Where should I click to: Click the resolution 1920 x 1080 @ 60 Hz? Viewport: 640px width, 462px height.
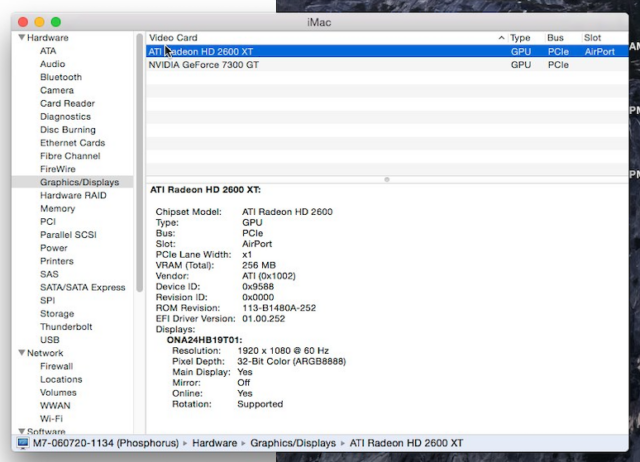283,350
